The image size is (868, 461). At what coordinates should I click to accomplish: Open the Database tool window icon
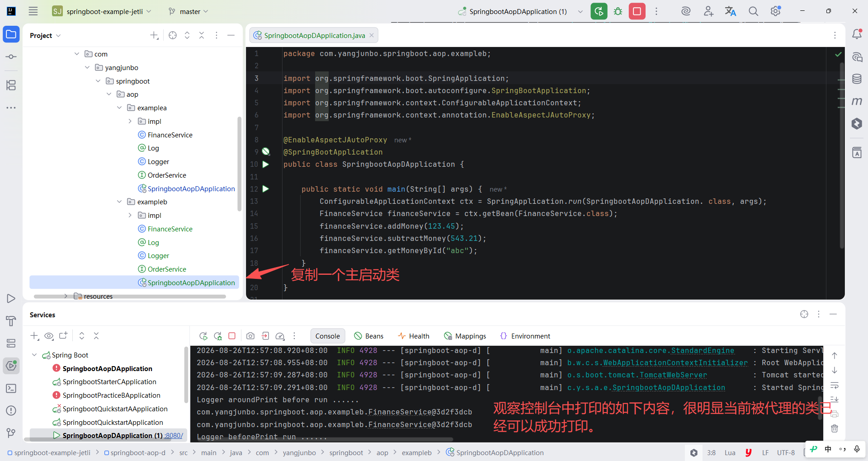tap(857, 79)
